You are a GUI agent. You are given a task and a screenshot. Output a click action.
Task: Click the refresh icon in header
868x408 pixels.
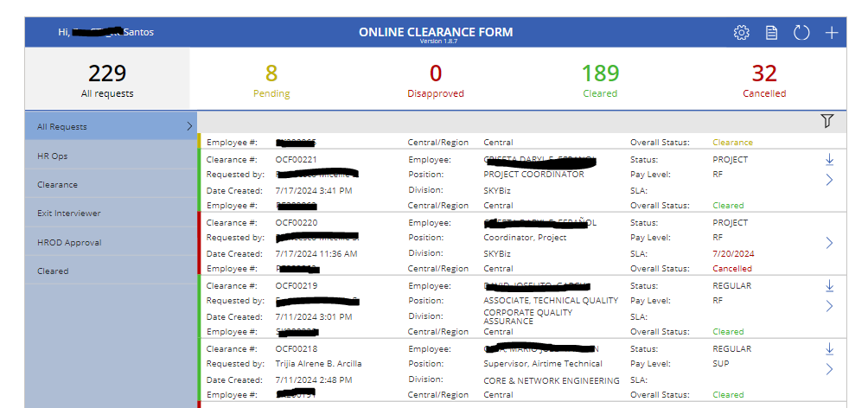point(801,33)
